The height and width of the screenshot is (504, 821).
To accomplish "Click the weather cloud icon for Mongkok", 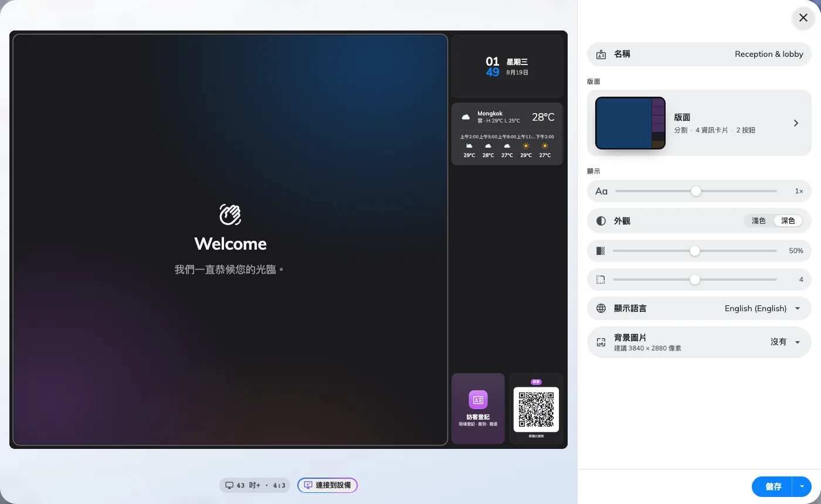I will 466,117.
